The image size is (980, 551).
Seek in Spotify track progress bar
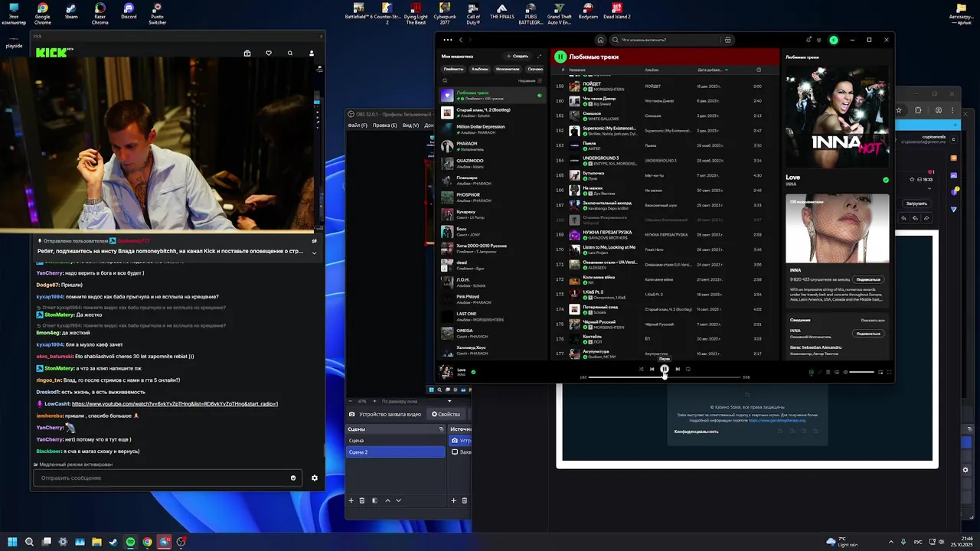665,377
